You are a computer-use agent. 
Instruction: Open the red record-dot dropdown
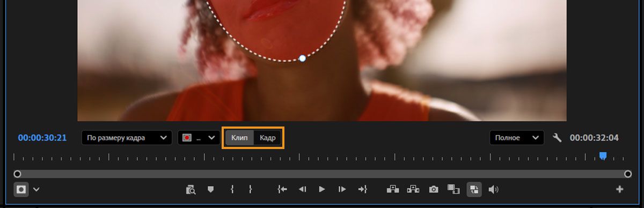tap(199, 138)
